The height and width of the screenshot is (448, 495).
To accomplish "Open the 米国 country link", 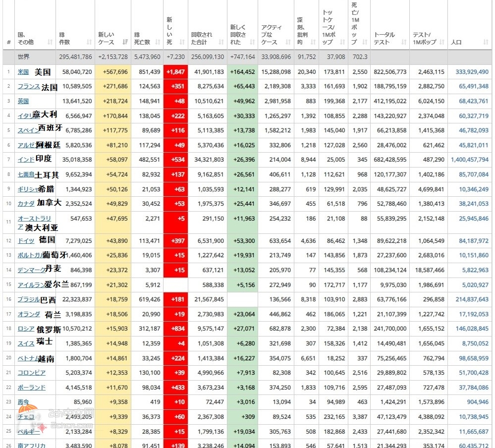I will [x=23, y=72].
